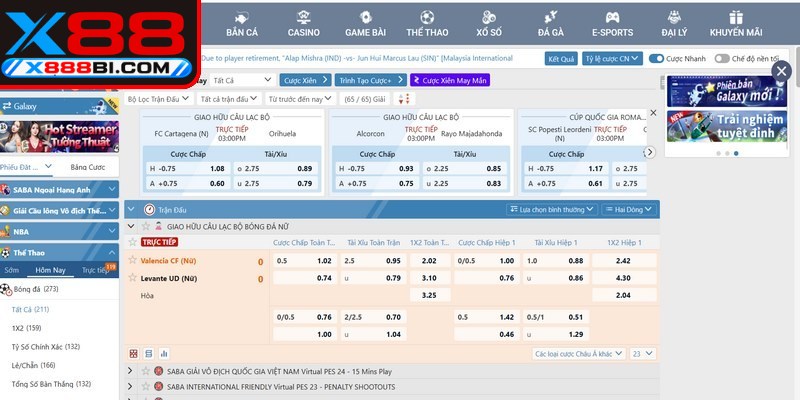Favorite the Giao Hữu Câu Lạc Bộ Bóng Đá Nữ league
Image resolution: width=800 pixels, height=400 pixels.
pos(146,226)
